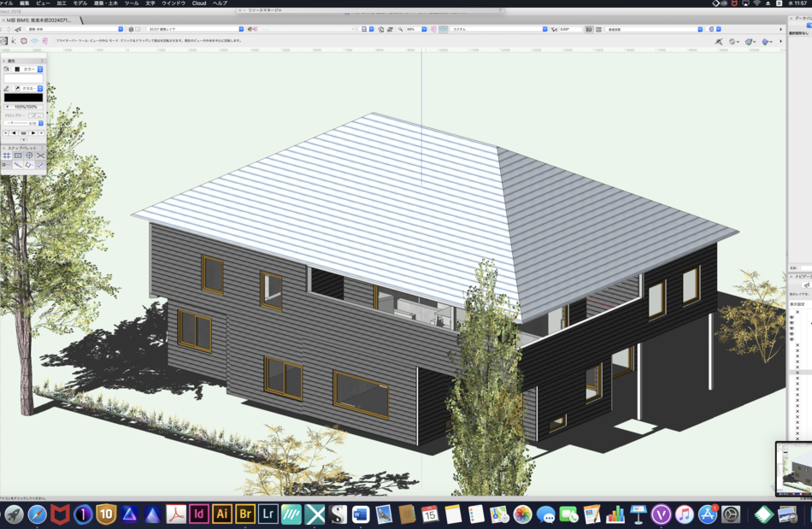Open Lightroom from the dock
The width and height of the screenshot is (812, 529).
tap(268, 514)
